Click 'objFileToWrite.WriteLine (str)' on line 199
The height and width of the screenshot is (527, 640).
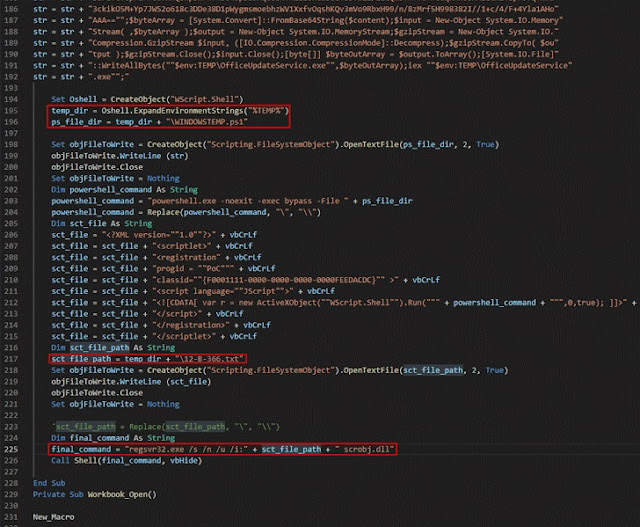[120, 156]
